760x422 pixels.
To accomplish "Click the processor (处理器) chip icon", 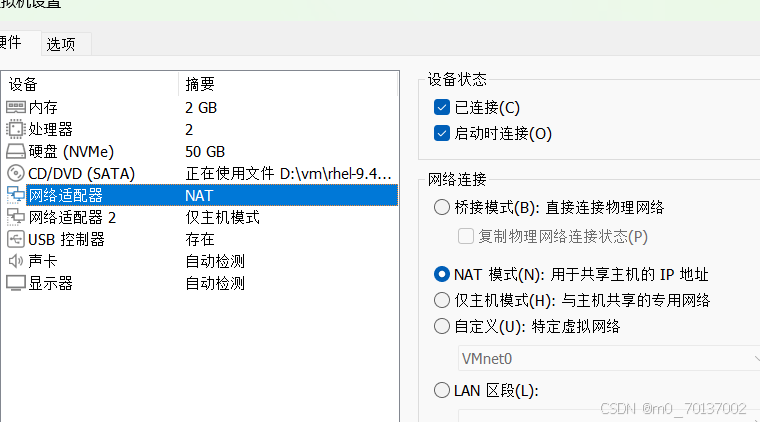I will [x=16, y=129].
